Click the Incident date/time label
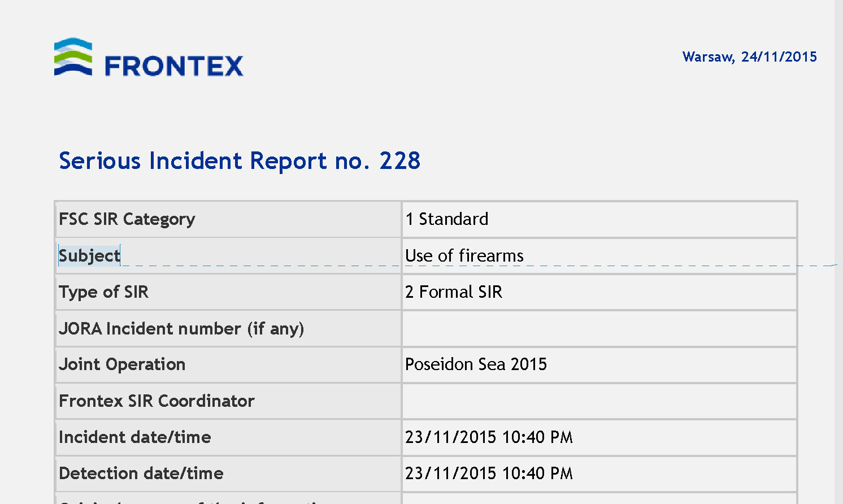The image size is (843, 504). click(135, 437)
